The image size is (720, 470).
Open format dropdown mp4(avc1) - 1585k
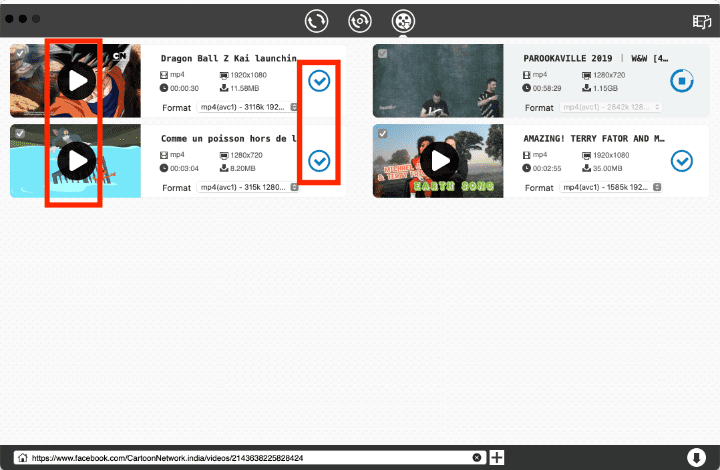click(611, 187)
